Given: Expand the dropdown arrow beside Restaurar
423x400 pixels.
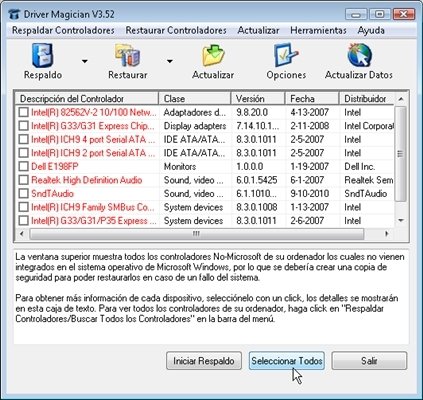Looking at the screenshot, I should (x=170, y=61).
